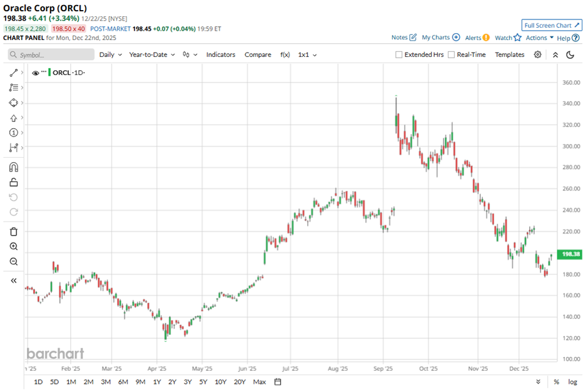Open the ORCL series options dots
The height and width of the screenshot is (392, 588).
click(x=44, y=71)
